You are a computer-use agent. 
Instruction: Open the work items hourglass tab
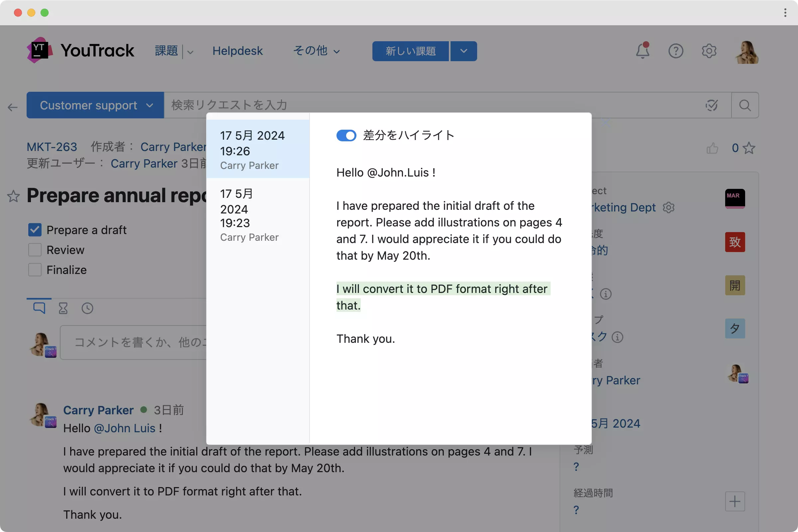click(x=63, y=308)
